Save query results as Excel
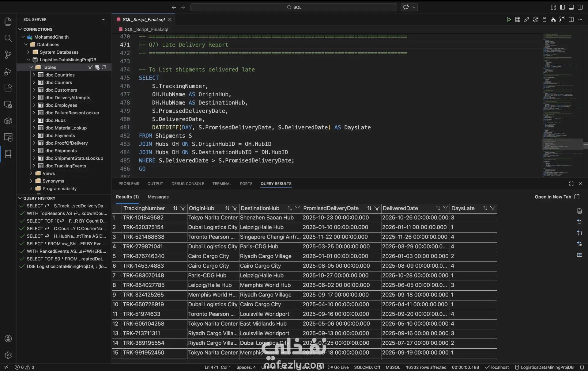The height and width of the screenshot is (371, 588). pyautogui.click(x=579, y=244)
